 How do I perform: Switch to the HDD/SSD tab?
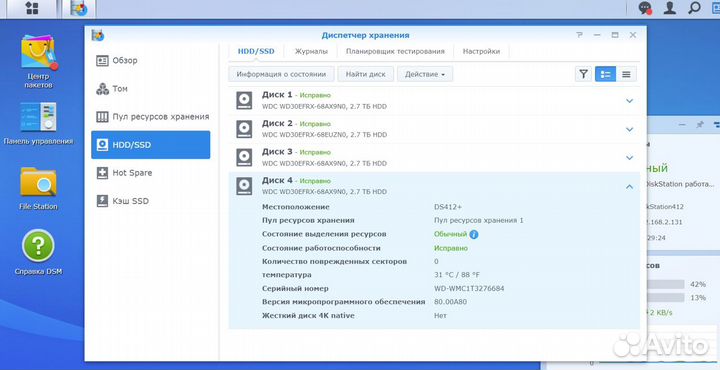256,51
